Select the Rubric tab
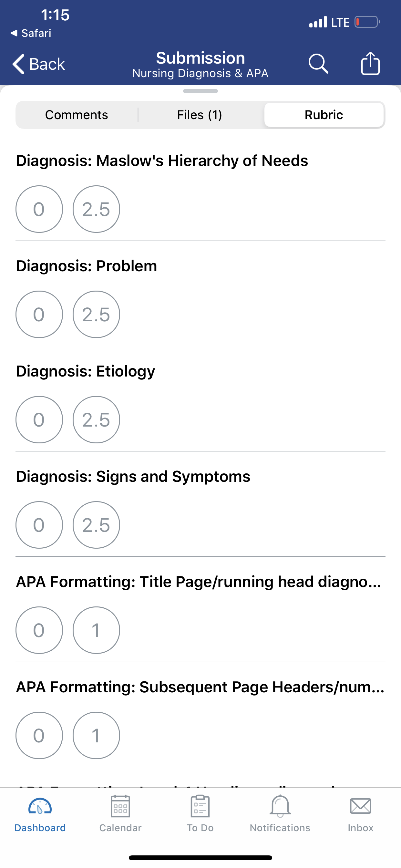Viewport: 401px width, 868px height. pyautogui.click(x=324, y=115)
